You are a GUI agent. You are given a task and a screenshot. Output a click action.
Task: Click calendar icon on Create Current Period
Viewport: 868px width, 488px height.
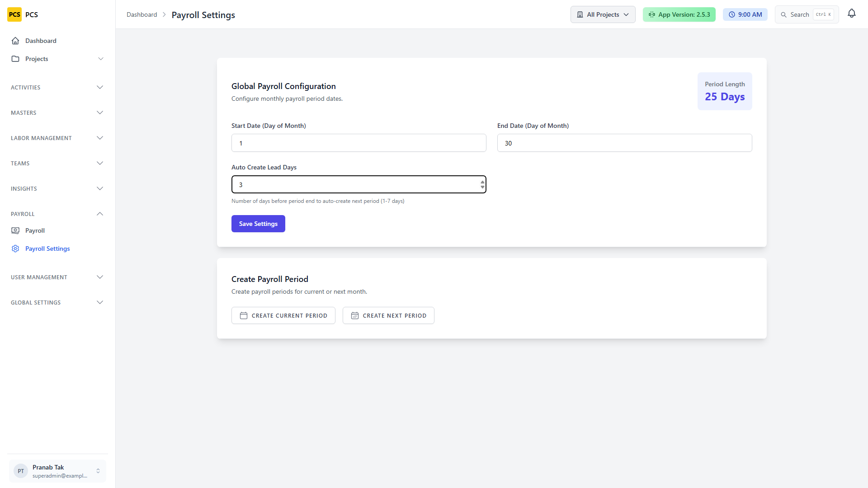tap(244, 315)
